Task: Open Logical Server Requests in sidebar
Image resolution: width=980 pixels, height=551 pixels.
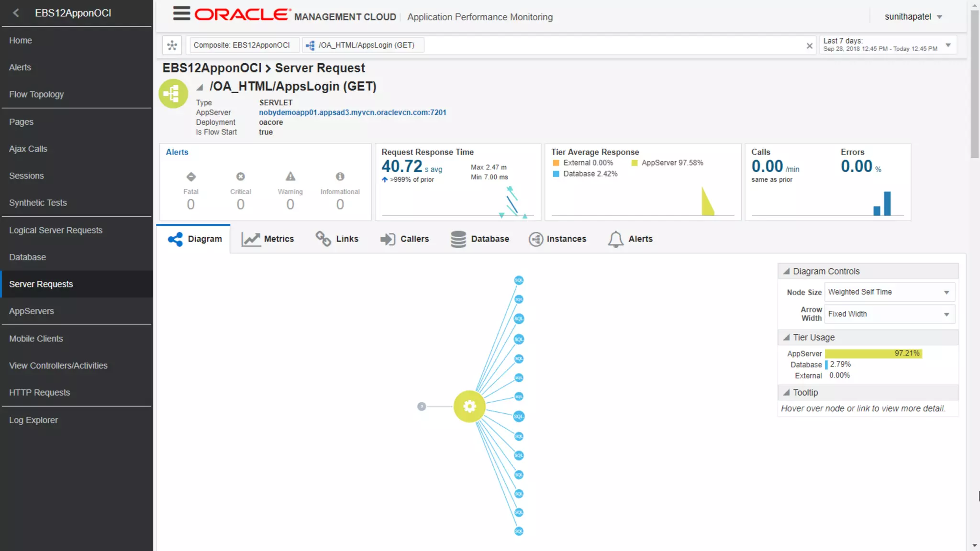Action: click(77, 231)
